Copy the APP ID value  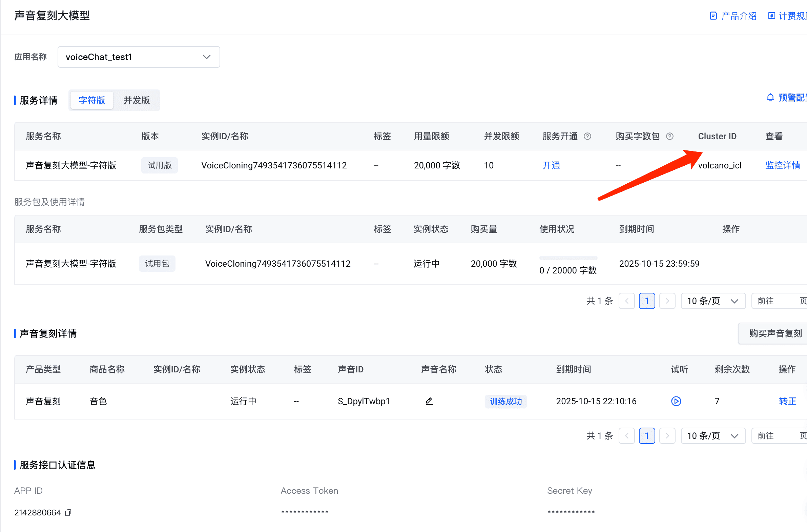(x=68, y=513)
